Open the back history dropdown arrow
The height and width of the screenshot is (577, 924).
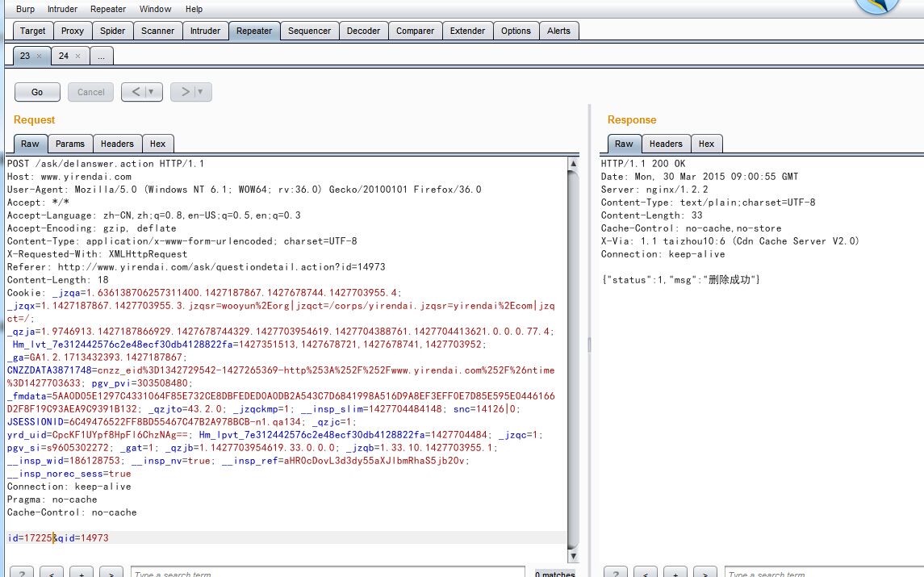point(152,92)
